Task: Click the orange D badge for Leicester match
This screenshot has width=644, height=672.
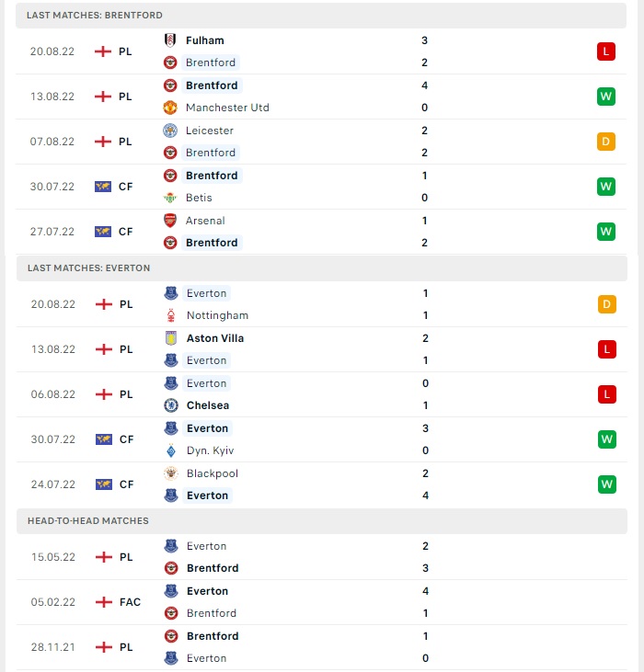Action: tap(606, 142)
